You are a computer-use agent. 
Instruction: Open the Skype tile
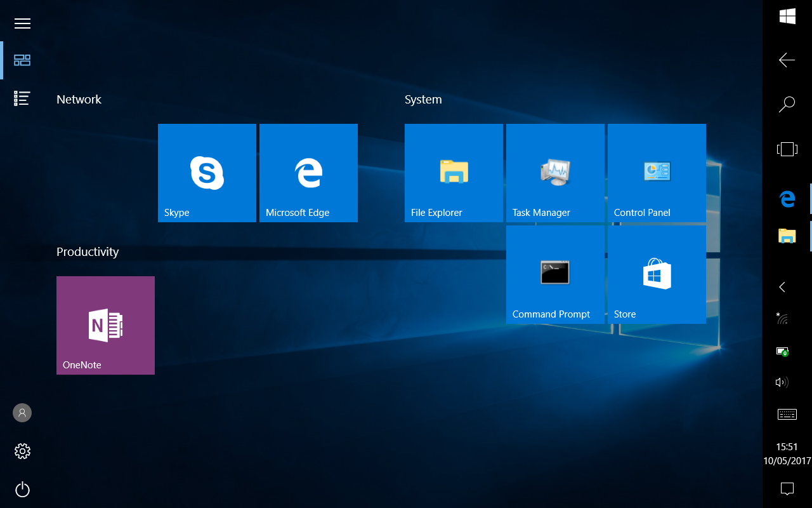[x=207, y=173]
